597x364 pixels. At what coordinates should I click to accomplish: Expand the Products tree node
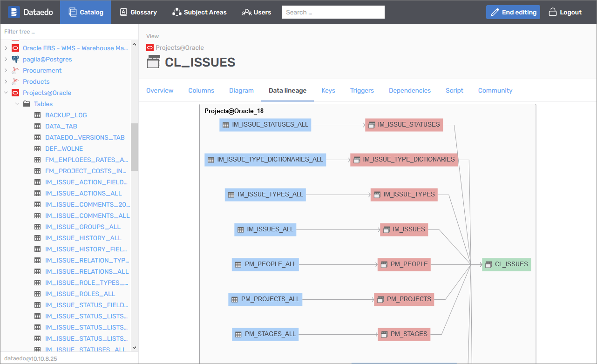[6, 82]
